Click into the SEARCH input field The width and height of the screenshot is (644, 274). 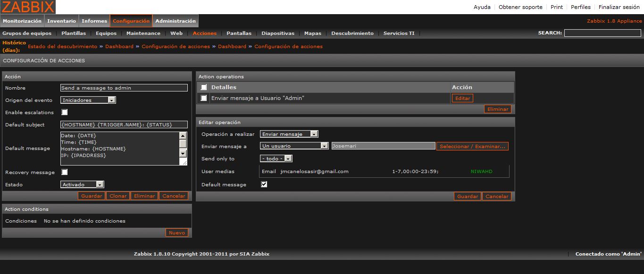pos(602,33)
